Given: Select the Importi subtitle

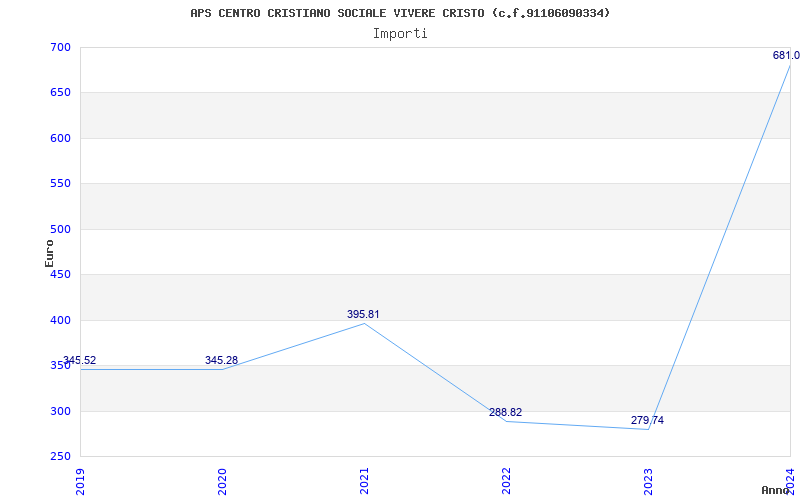Looking at the screenshot, I should [x=400, y=34].
